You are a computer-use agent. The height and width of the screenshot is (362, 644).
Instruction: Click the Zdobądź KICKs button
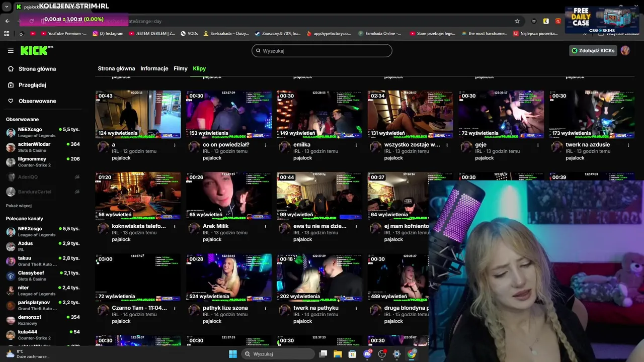coord(593,50)
